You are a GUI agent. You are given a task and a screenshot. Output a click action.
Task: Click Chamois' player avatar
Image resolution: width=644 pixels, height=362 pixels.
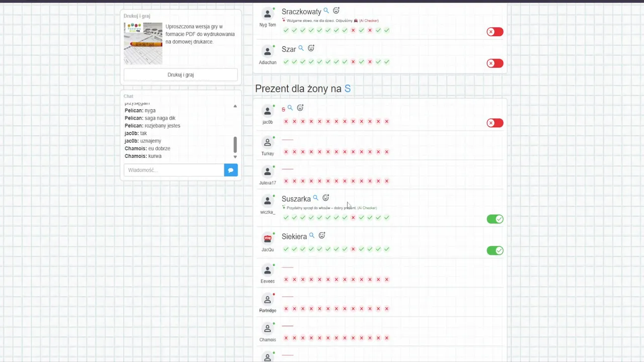pyautogui.click(x=268, y=328)
